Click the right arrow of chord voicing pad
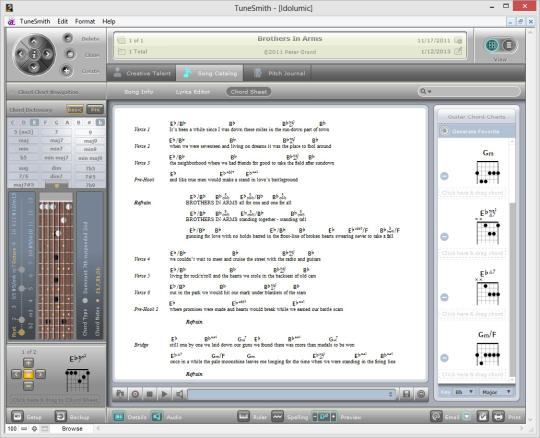 coord(41,374)
